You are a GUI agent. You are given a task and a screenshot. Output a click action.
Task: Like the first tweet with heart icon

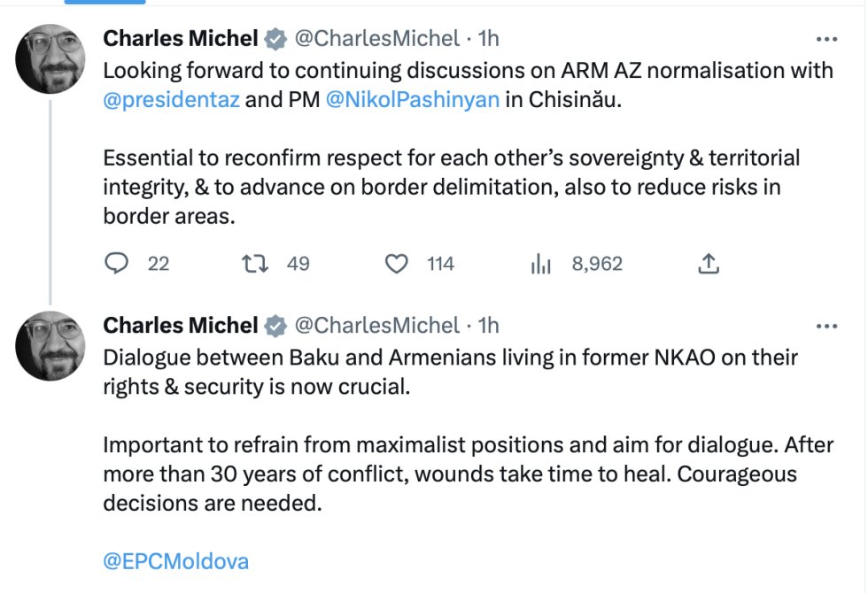click(397, 264)
